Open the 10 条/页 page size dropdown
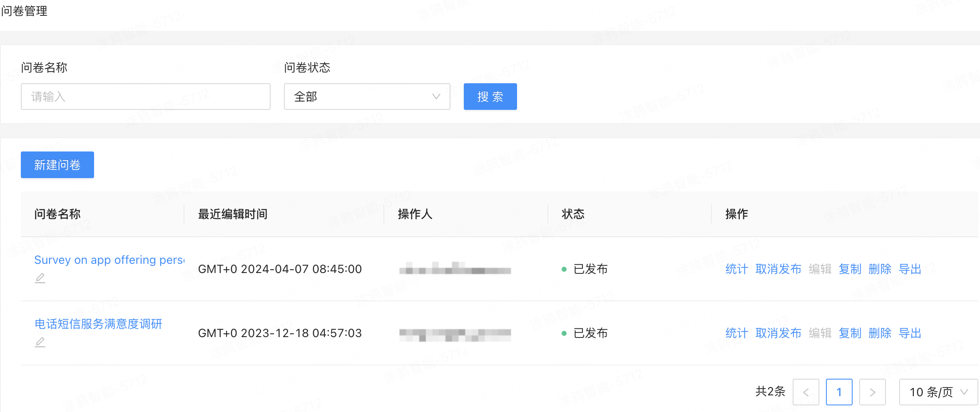 click(x=938, y=392)
